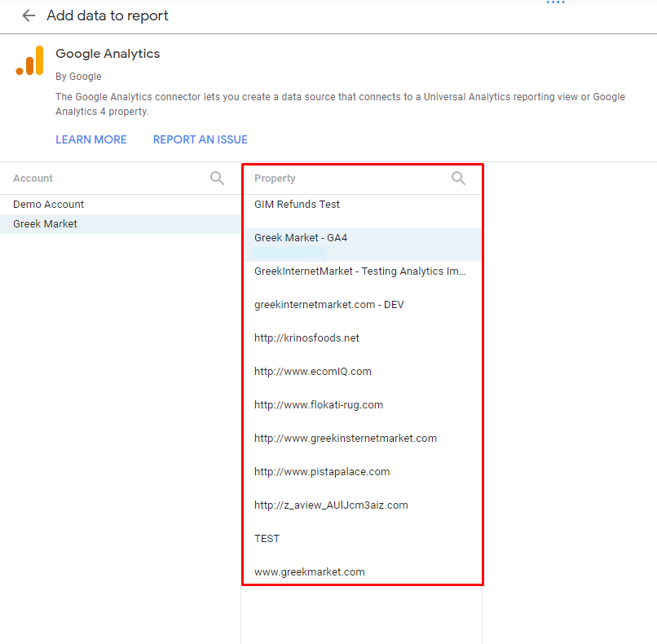Select the TEST property
Image resolution: width=657 pixels, height=644 pixels.
267,539
